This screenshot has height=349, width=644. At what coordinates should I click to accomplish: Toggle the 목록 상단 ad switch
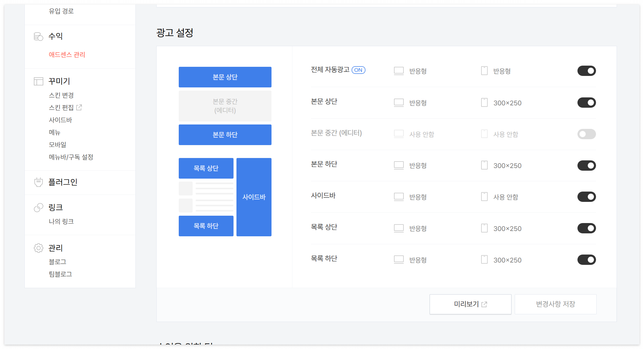(x=586, y=228)
